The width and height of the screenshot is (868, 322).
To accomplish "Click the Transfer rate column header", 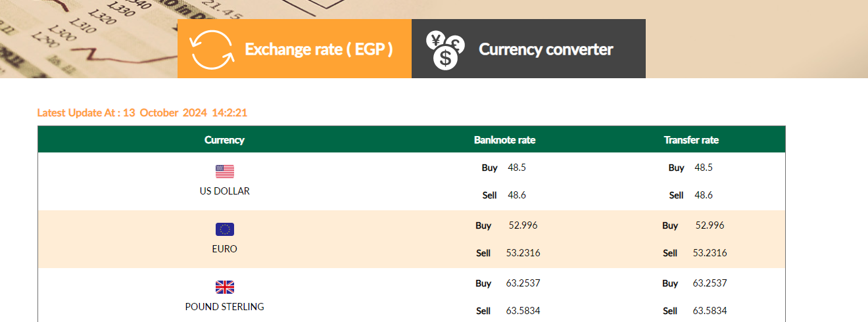I will coord(691,140).
